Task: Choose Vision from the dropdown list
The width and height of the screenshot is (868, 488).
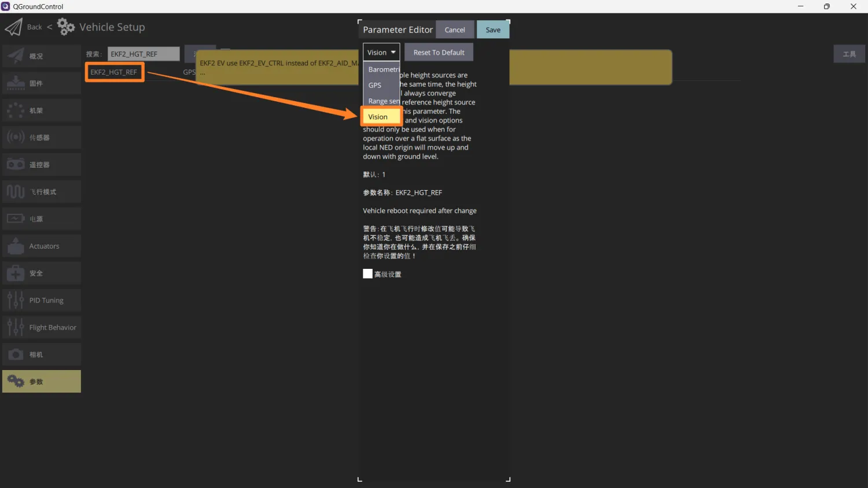Action: pos(382,117)
